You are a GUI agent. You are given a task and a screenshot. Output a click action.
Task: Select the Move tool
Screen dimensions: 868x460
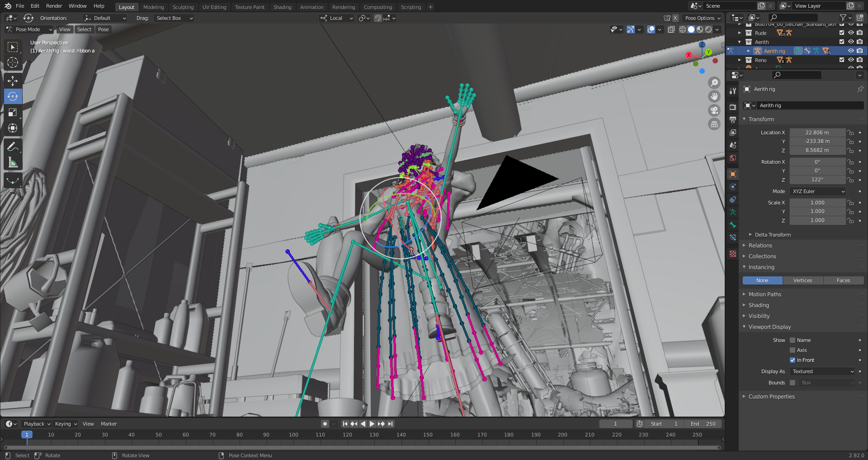point(13,81)
